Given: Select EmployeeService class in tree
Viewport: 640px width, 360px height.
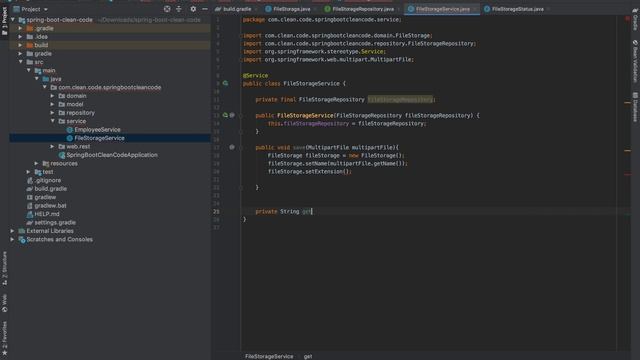Looking at the screenshot, I should [97, 129].
